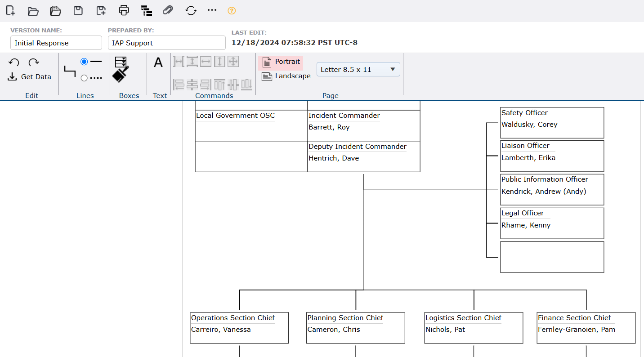Select the Portrait orientation option
This screenshot has width=644, height=357.
click(281, 62)
